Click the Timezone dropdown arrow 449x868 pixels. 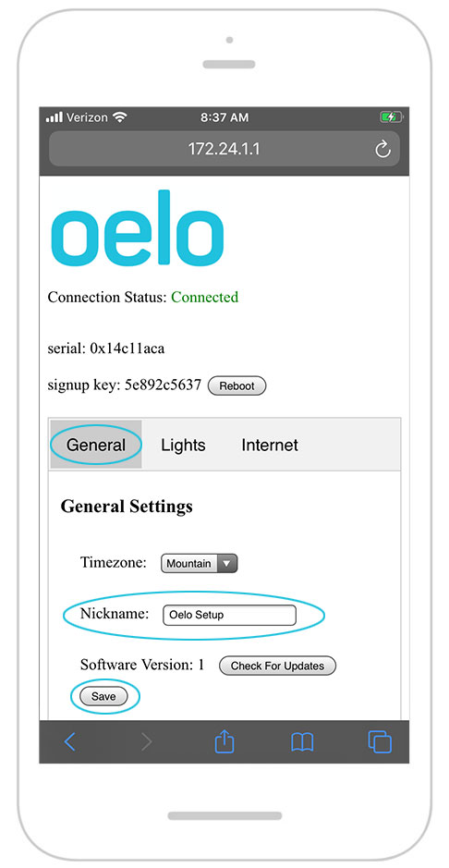pos(227,564)
